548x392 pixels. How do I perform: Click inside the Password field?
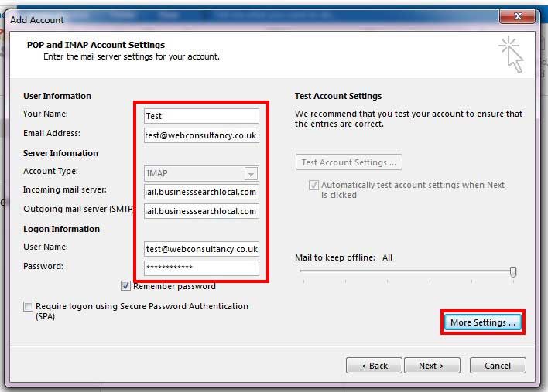point(201,268)
